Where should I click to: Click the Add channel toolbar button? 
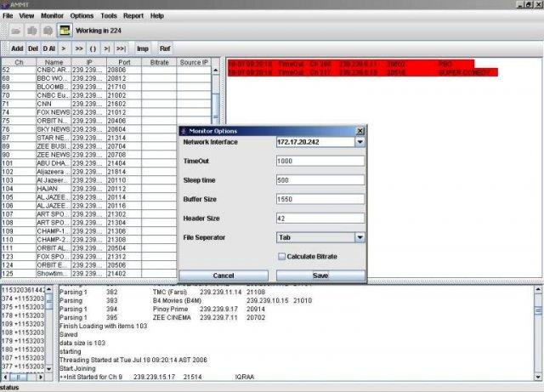coord(17,48)
